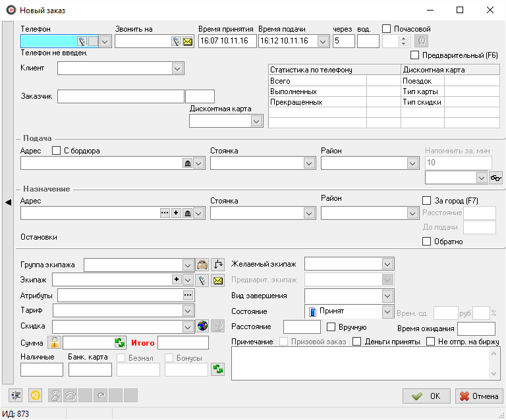
Task: Toggle the Обратно checkbox
Action: [427, 241]
